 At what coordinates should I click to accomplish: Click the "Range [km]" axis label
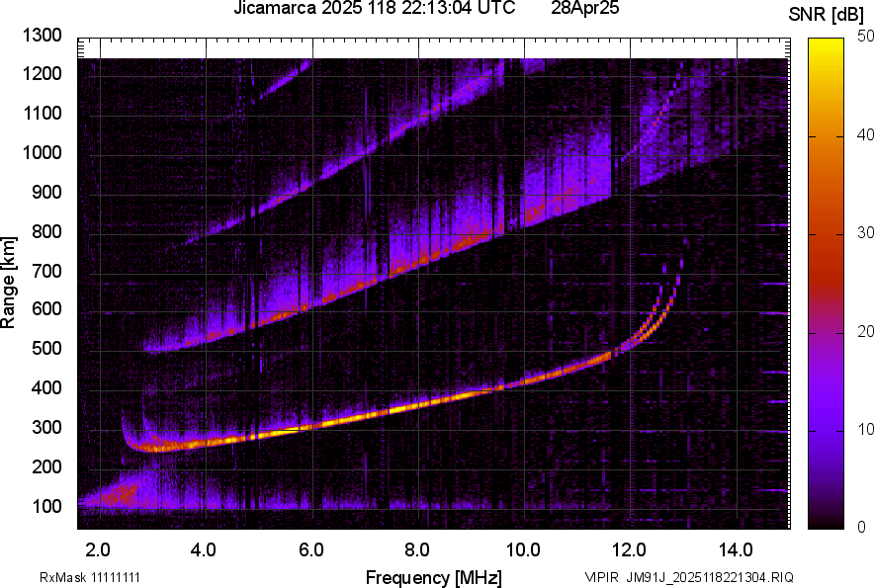point(8,282)
